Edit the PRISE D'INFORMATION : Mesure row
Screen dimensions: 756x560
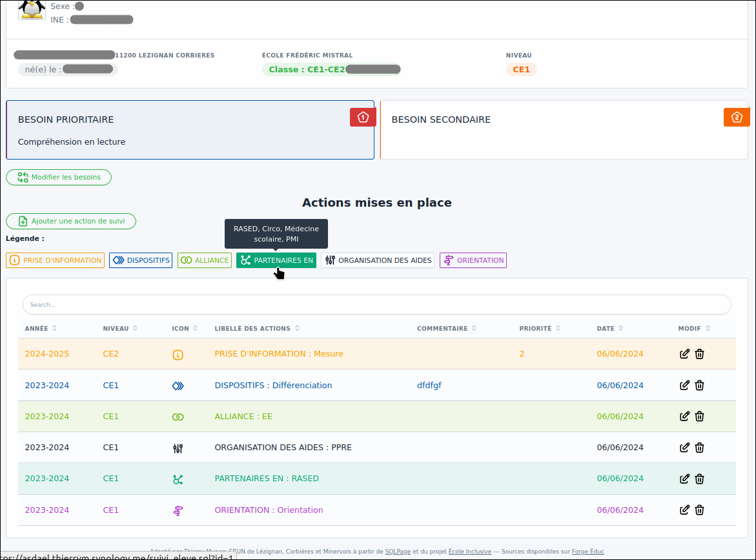coord(684,354)
